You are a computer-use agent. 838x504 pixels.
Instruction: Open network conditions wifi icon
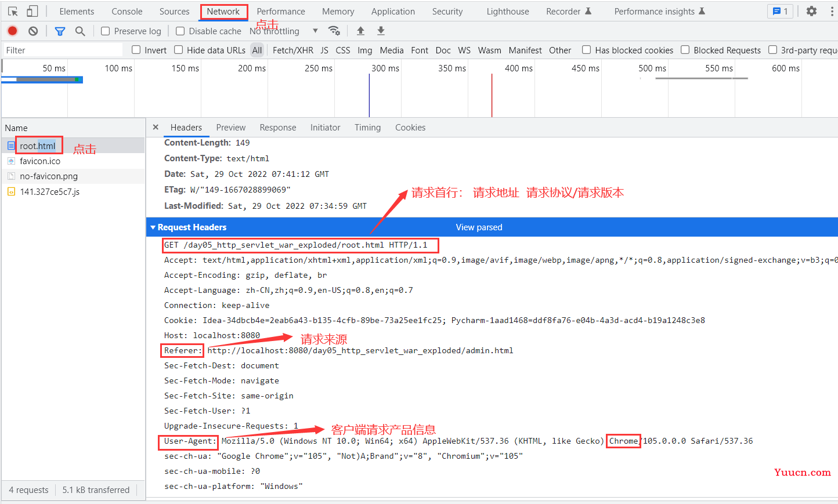point(334,31)
